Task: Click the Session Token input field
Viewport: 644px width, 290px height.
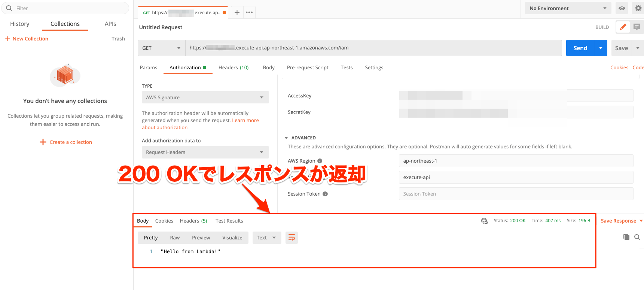Action: [x=516, y=194]
